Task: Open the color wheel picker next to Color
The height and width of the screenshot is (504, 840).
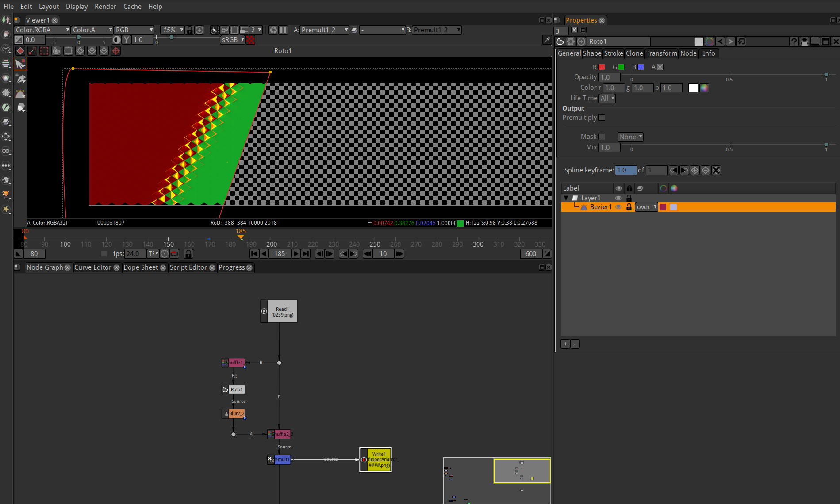Action: pos(704,88)
